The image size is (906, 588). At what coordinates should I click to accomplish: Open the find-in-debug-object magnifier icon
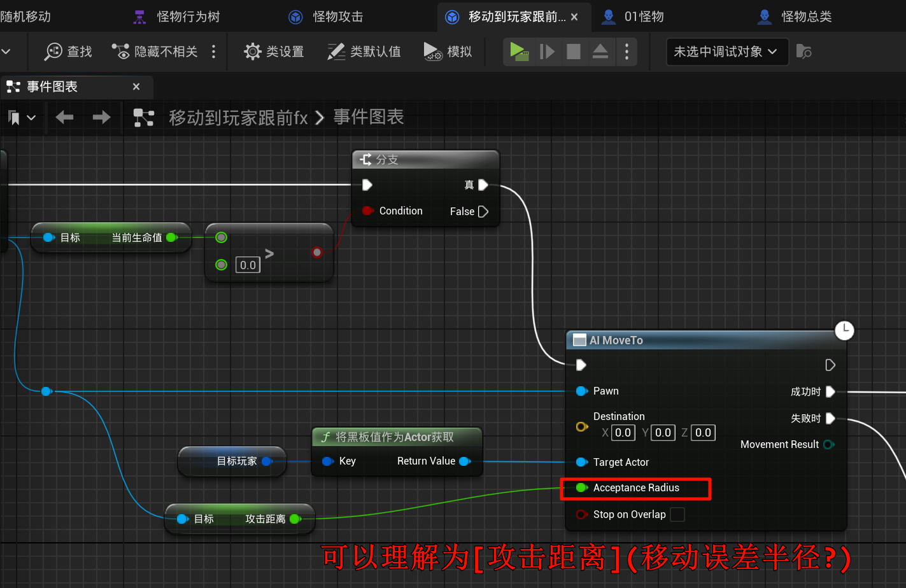point(803,52)
